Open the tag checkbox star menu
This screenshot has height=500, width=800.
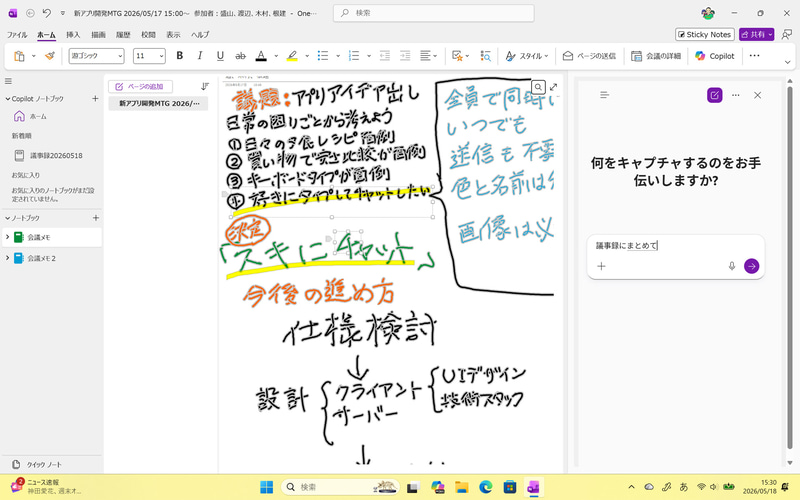coord(460,56)
